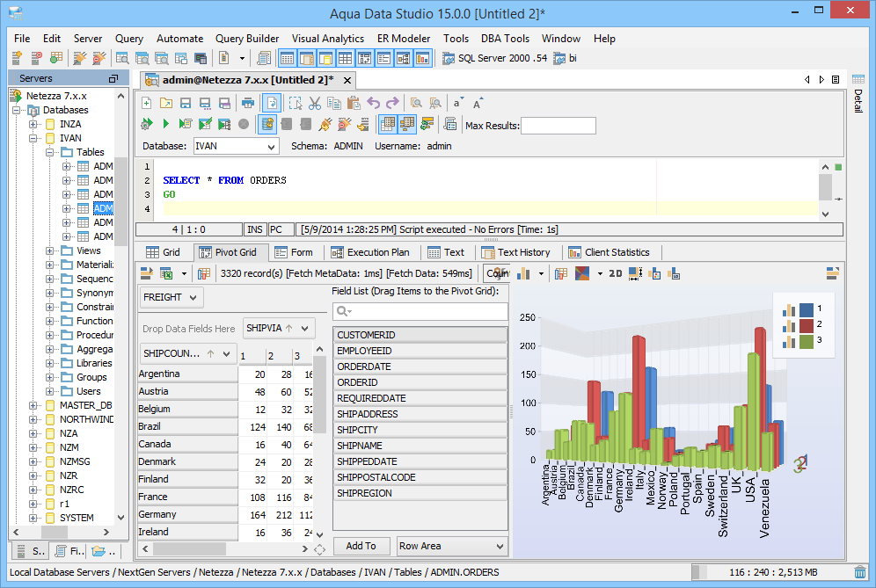The width and height of the screenshot is (876, 588).
Task: Select the NORTHWIND database in the tree
Action: coord(86,419)
